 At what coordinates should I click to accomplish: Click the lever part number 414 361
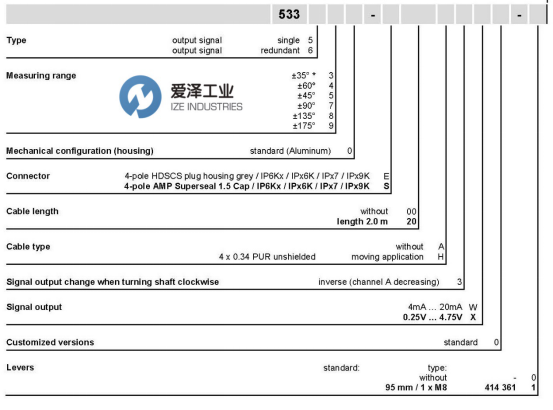(500, 387)
